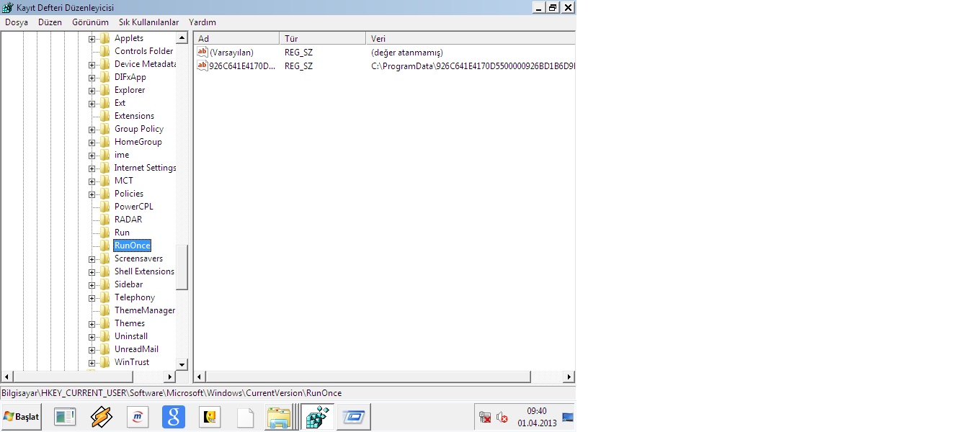
Task: Expand the Uninstall key
Action: (x=92, y=337)
